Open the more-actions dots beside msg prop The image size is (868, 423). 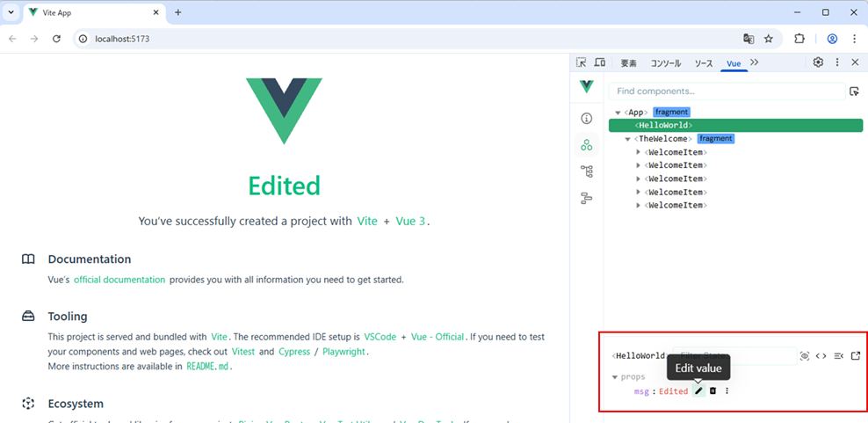[x=727, y=390]
